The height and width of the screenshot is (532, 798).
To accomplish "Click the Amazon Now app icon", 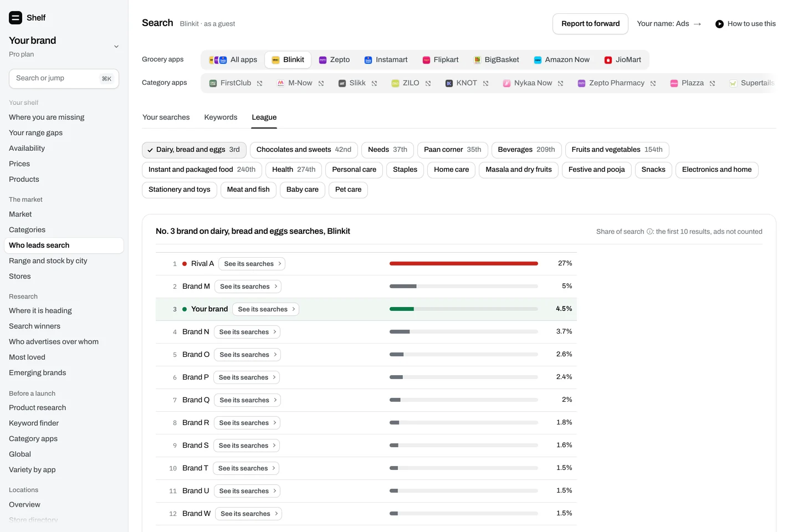I will click(538, 60).
